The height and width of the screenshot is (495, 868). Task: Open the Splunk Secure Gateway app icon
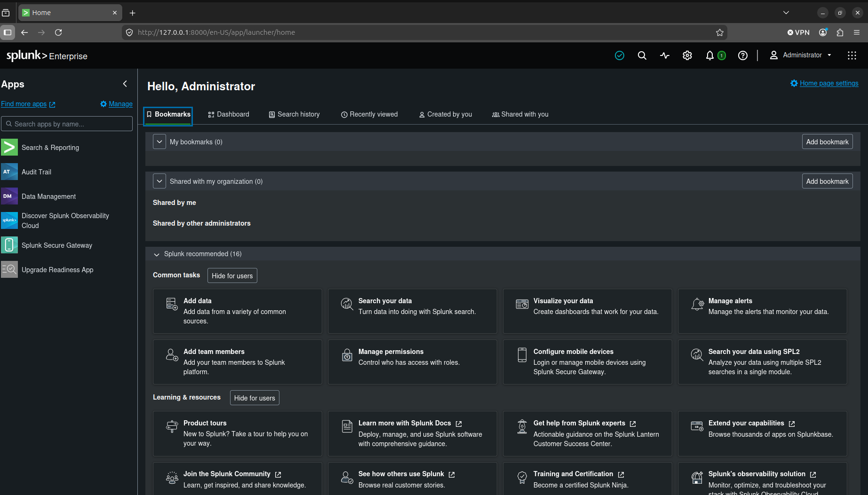point(9,245)
